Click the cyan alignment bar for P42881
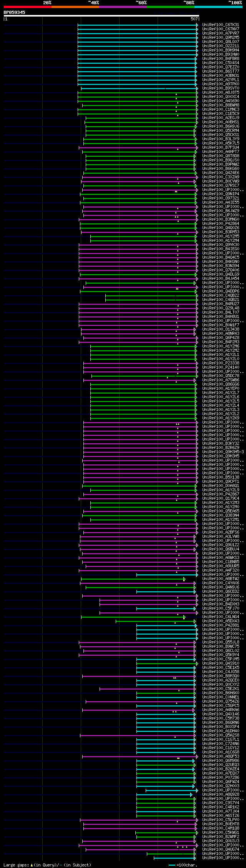Screen dimensions: 246x868 click(x=167, y=625)
